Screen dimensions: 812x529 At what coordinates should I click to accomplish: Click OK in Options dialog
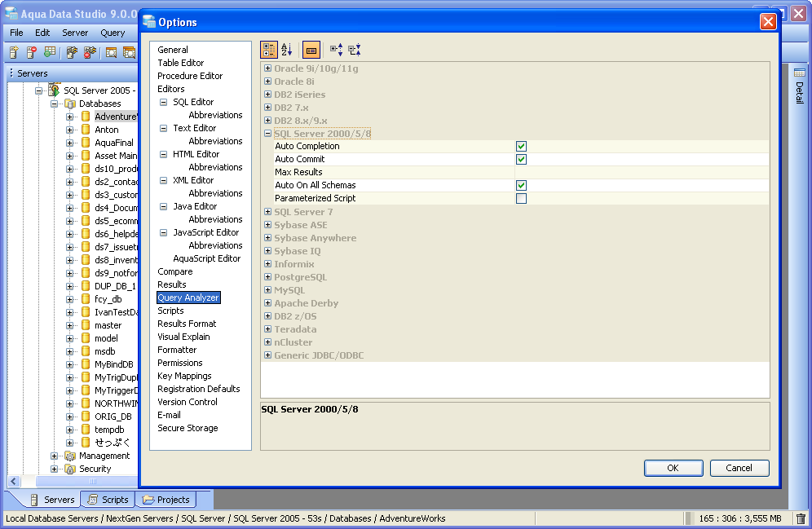point(673,468)
